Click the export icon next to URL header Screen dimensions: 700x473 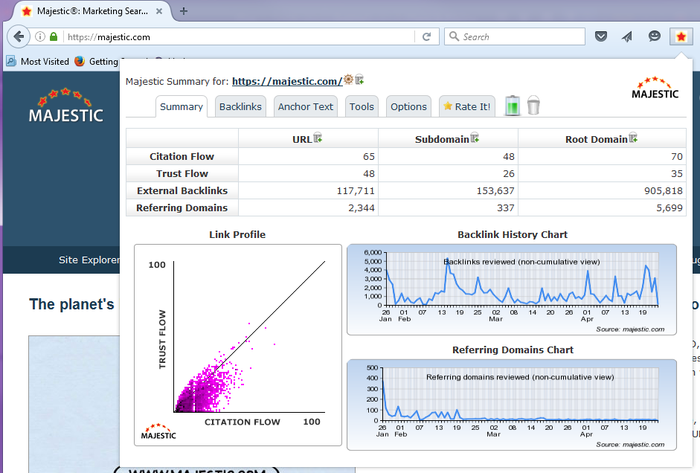(x=318, y=138)
